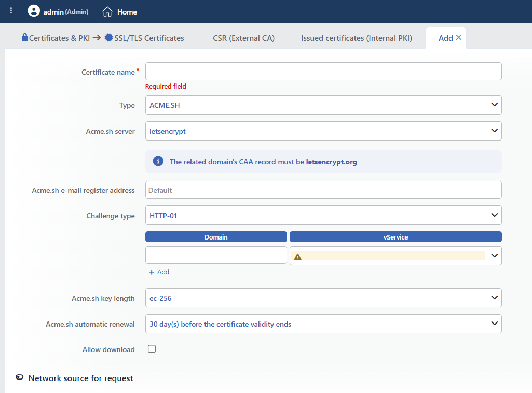
Task: Click the Acme.sh e-mail register address field
Action: pyautogui.click(x=323, y=190)
